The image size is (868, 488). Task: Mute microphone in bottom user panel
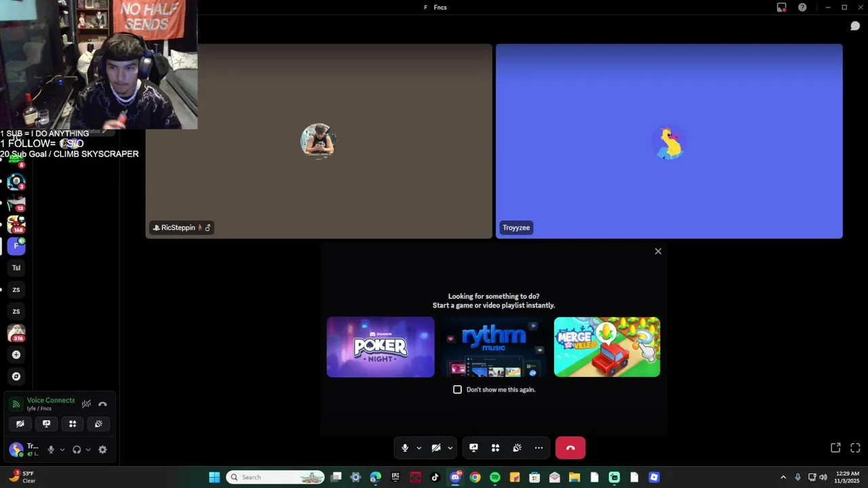tap(50, 449)
